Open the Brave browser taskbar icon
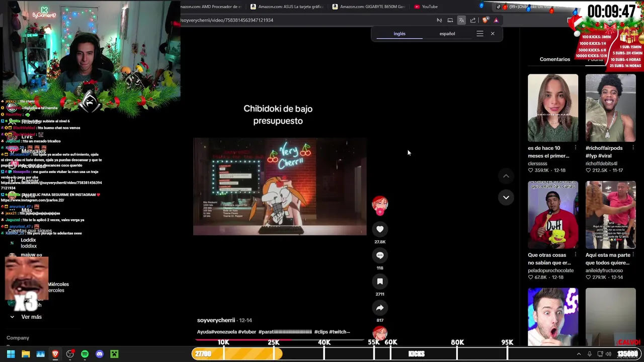Image resolution: width=644 pixels, height=362 pixels. coord(55,354)
